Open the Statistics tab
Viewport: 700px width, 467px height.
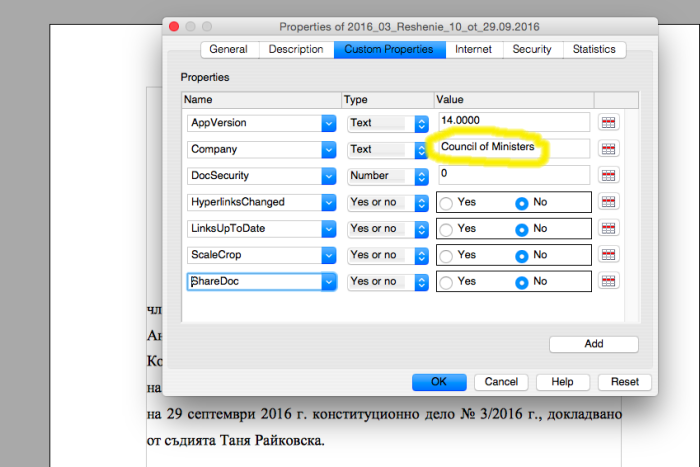[x=594, y=49]
